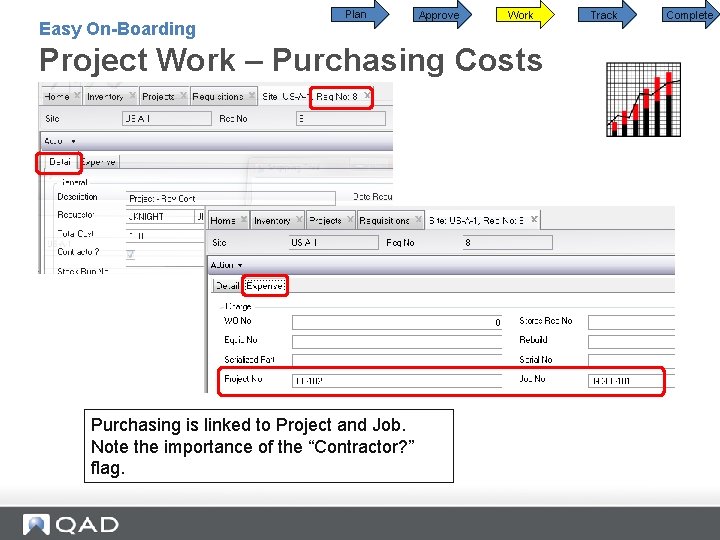Click the Complete workflow arrow

pyautogui.click(x=691, y=15)
